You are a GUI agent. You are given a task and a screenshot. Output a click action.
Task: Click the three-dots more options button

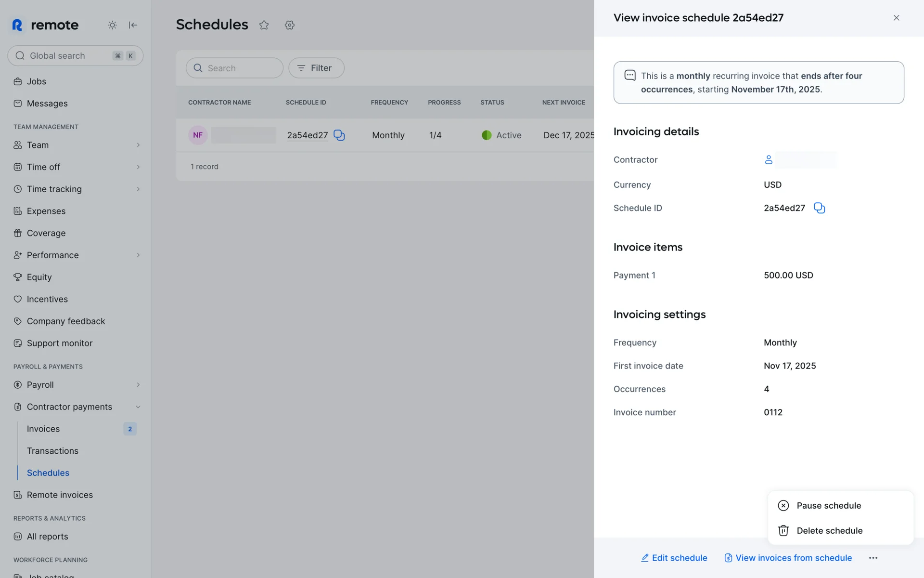(x=873, y=558)
